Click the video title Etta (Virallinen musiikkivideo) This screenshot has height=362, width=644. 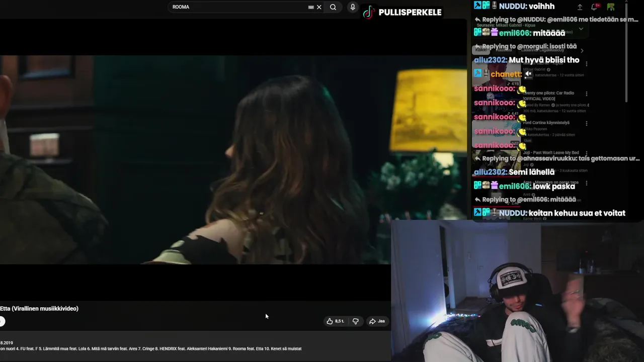coord(39,309)
